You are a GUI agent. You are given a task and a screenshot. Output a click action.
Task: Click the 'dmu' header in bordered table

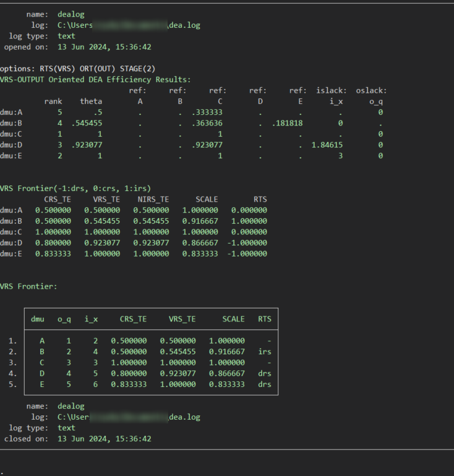[38, 319]
